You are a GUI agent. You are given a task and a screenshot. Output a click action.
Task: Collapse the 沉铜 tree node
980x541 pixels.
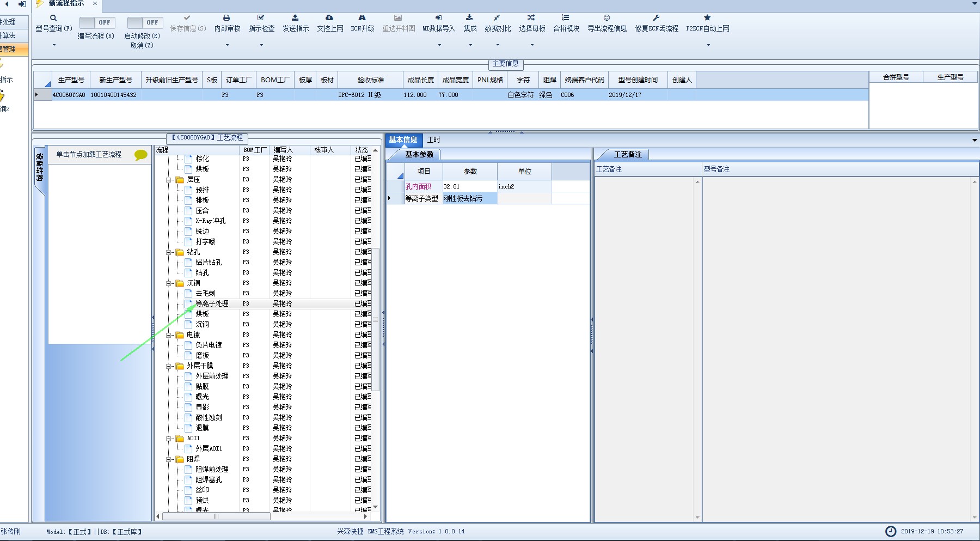coord(169,283)
